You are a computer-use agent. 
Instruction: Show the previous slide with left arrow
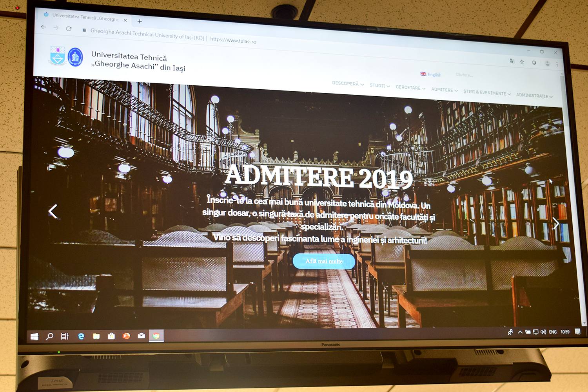53,211
